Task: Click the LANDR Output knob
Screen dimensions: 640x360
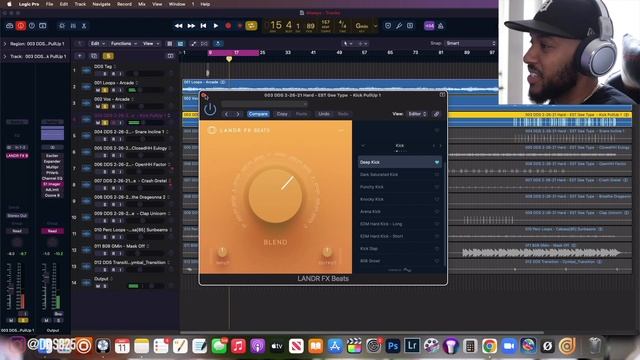Action: (x=327, y=252)
